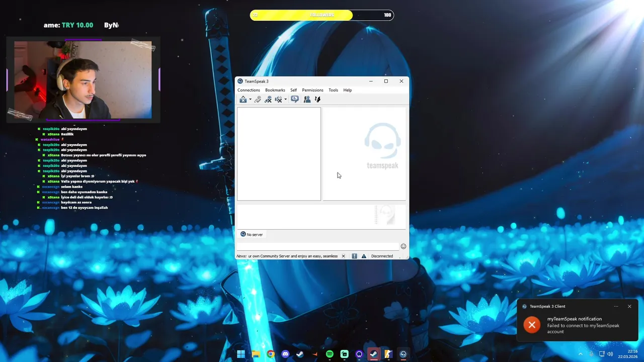The image size is (644, 362).
Task: Open the notification's three-dot options
Action: pyautogui.click(x=616, y=306)
